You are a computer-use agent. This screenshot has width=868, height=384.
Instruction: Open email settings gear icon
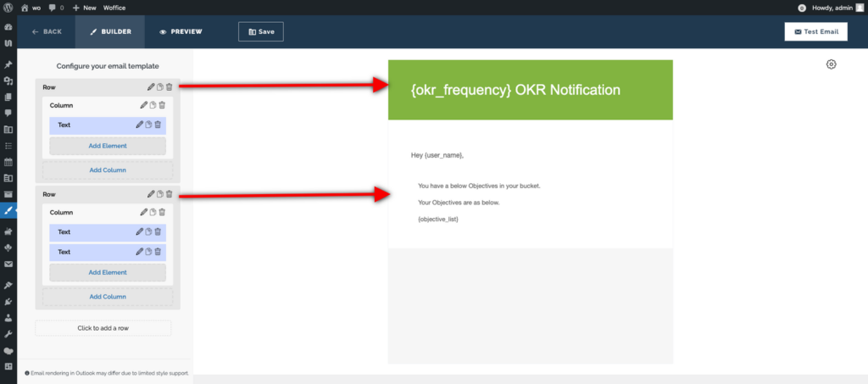click(831, 64)
